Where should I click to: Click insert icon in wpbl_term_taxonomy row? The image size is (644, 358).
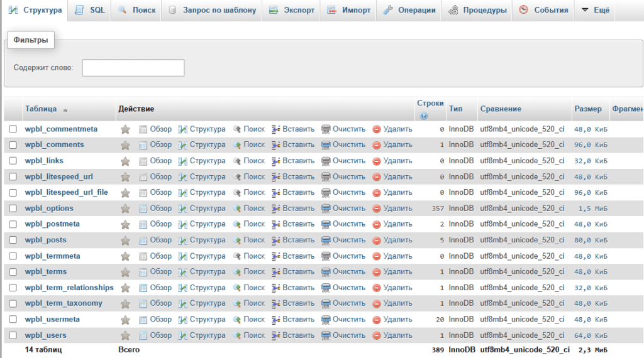click(x=276, y=304)
